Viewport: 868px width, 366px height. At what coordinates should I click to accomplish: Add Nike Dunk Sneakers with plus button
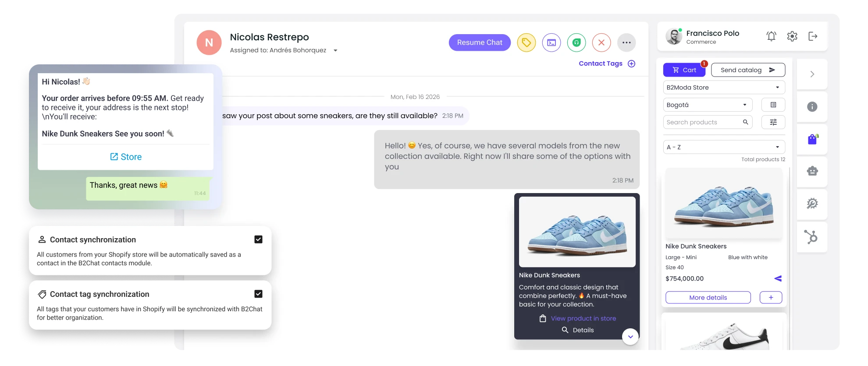(x=771, y=297)
